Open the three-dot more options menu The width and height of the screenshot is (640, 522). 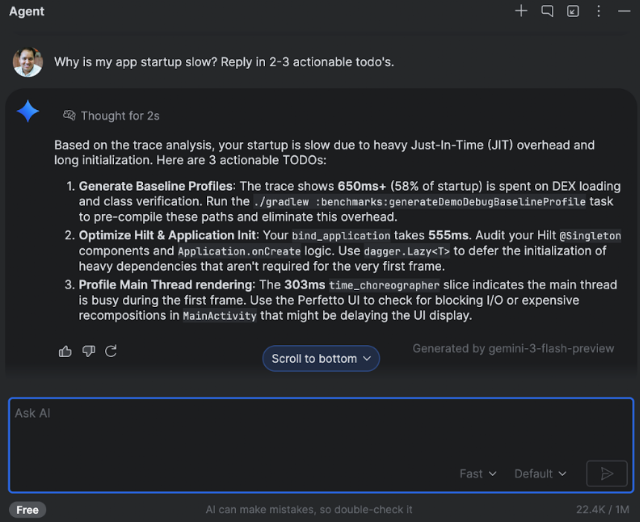tap(598, 11)
